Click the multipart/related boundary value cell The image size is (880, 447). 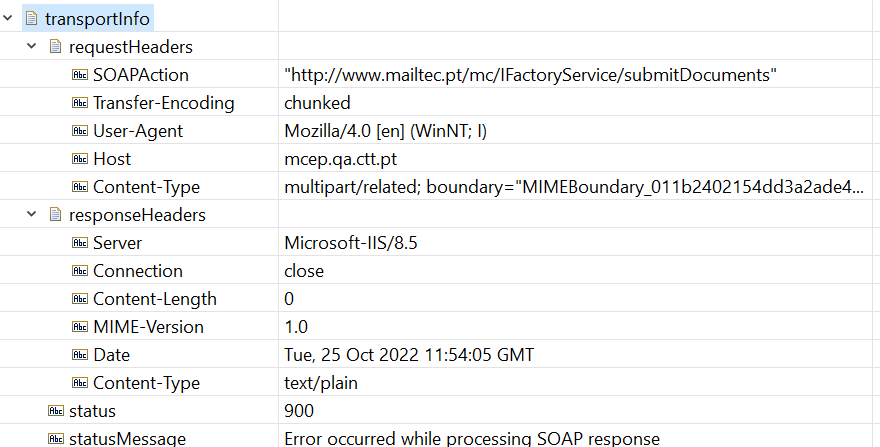point(574,186)
